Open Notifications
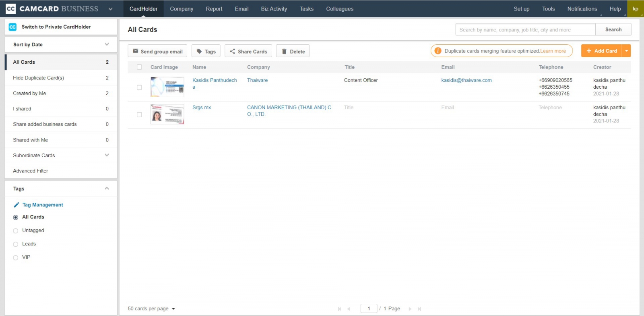 (x=582, y=9)
